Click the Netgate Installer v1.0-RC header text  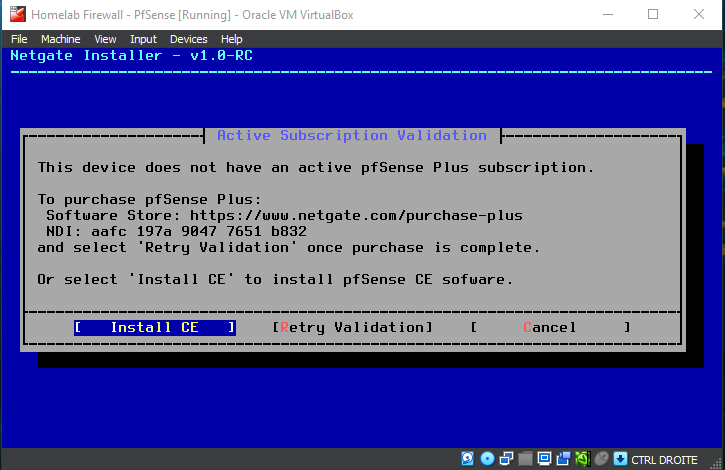pyautogui.click(x=131, y=56)
